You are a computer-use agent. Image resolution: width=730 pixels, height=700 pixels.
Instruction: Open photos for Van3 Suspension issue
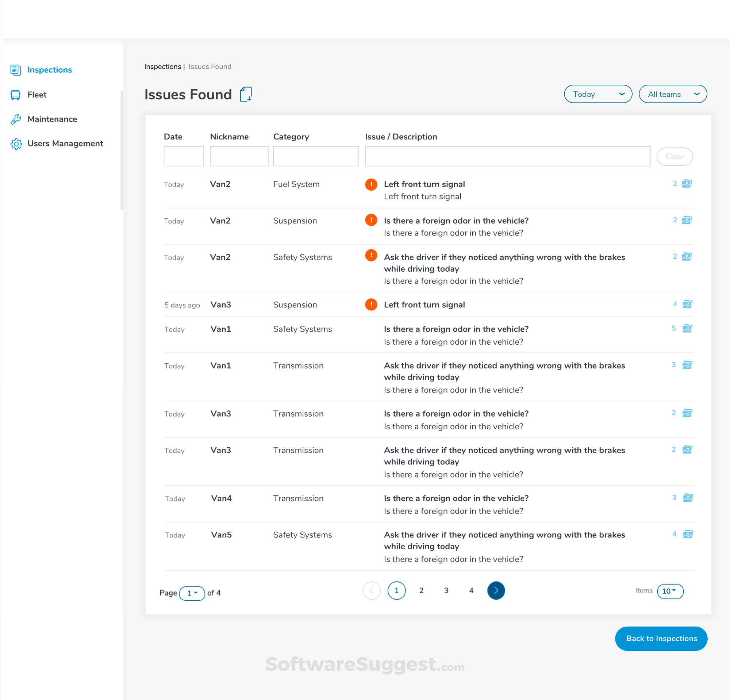click(687, 304)
